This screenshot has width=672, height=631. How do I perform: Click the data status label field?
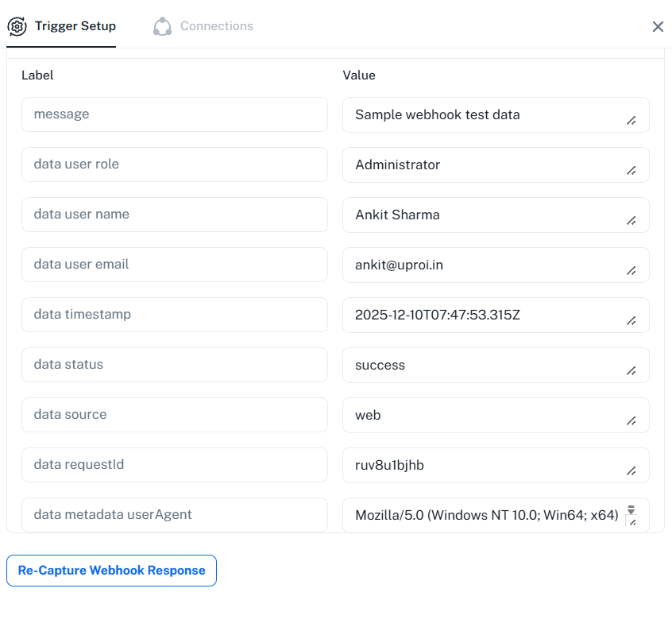click(174, 365)
